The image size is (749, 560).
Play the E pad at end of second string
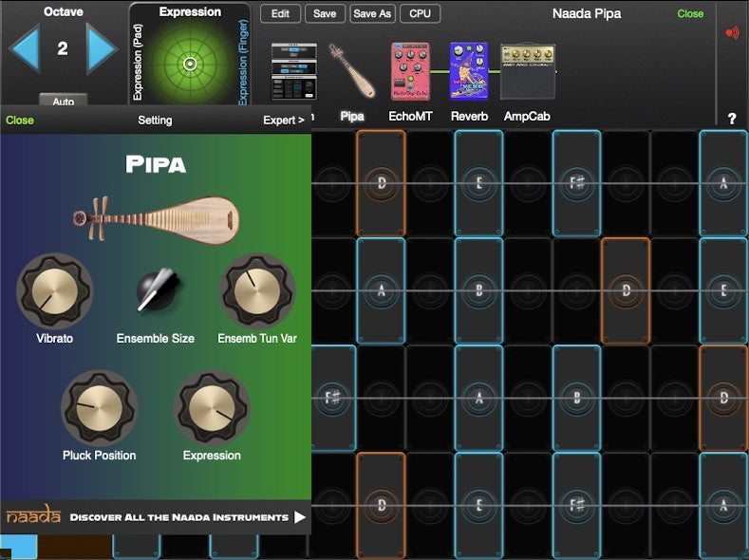[x=723, y=290]
